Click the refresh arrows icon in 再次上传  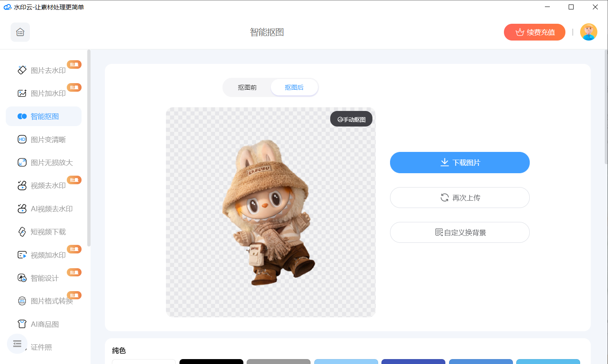(445, 197)
